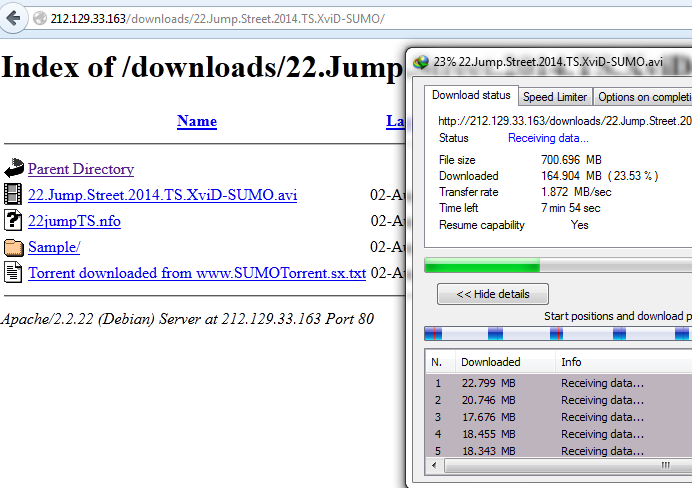
Task: Click the Index of /downloads page heading
Action: [201, 68]
